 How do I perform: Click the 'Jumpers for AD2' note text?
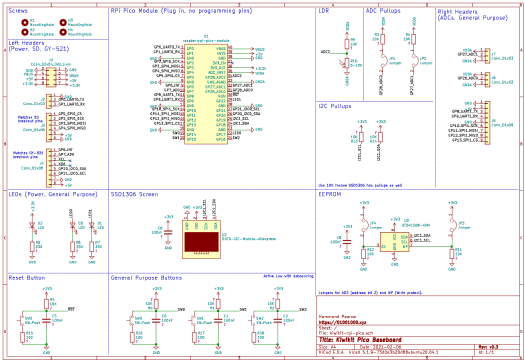(370, 293)
